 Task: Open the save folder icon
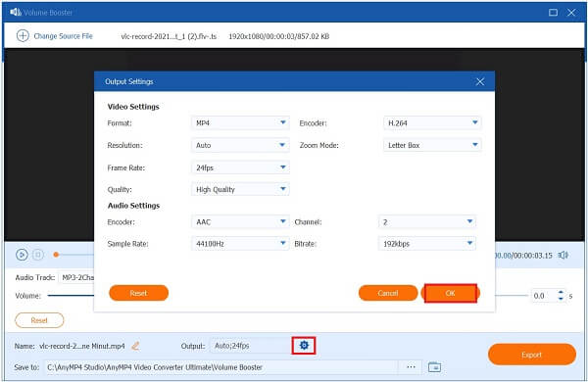[x=434, y=367]
